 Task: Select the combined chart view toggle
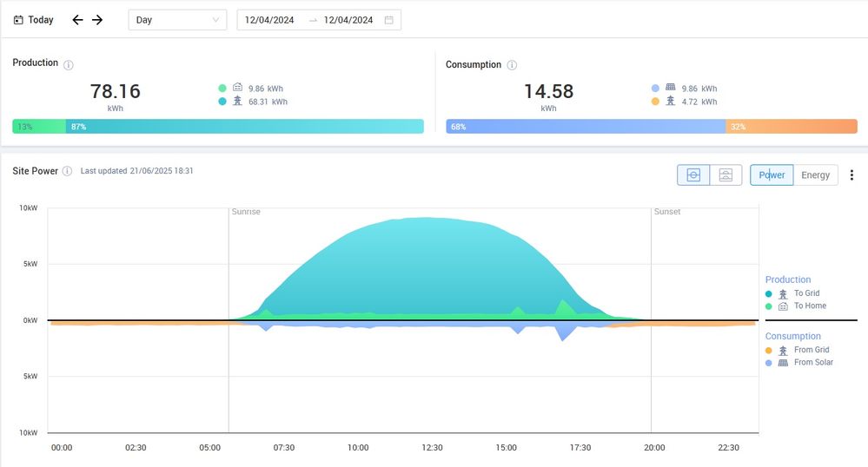[693, 175]
